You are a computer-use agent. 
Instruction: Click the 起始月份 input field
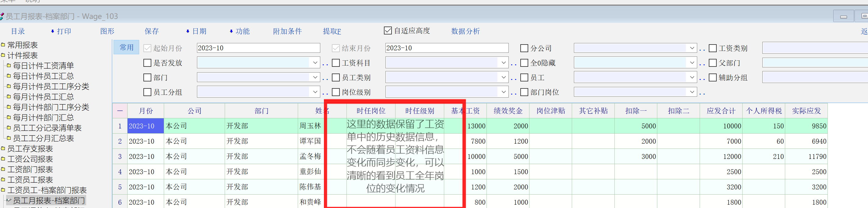[258, 48]
